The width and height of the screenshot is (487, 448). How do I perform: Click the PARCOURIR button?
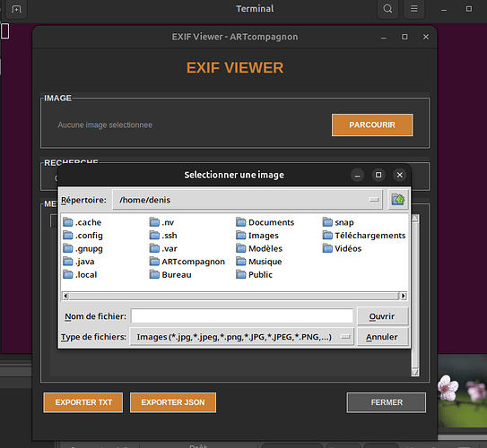[x=372, y=125]
